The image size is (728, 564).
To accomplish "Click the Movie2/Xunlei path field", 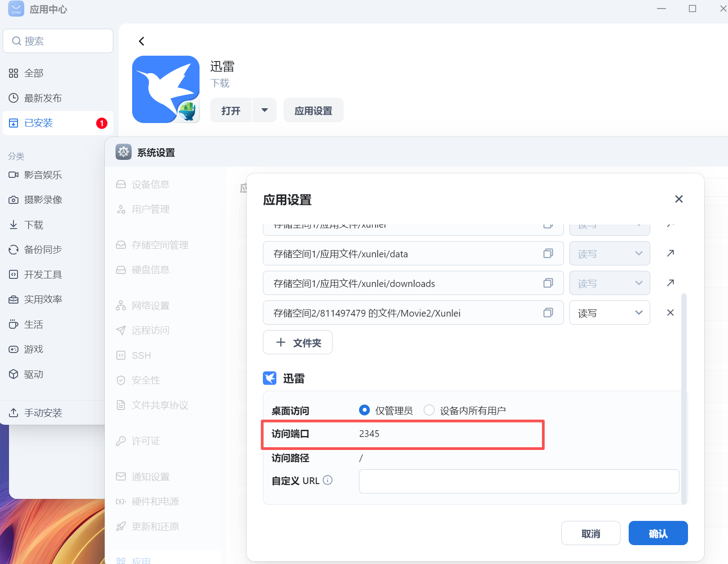I will 413,313.
